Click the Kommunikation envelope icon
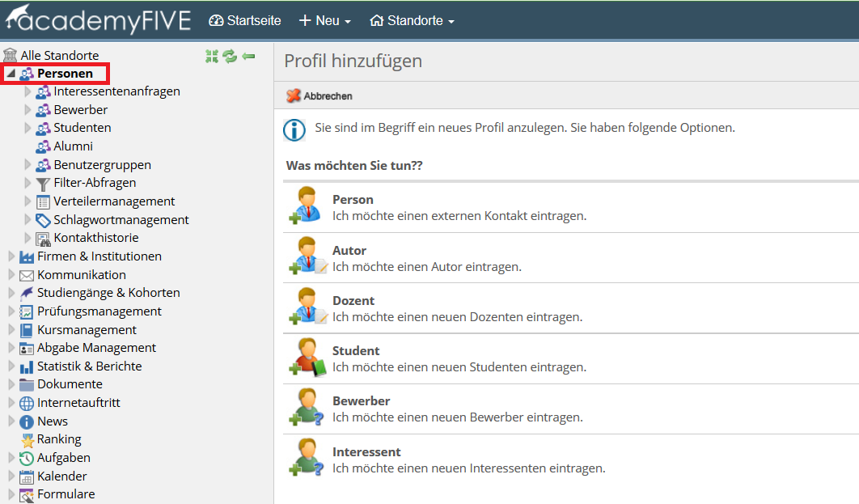 [27, 276]
